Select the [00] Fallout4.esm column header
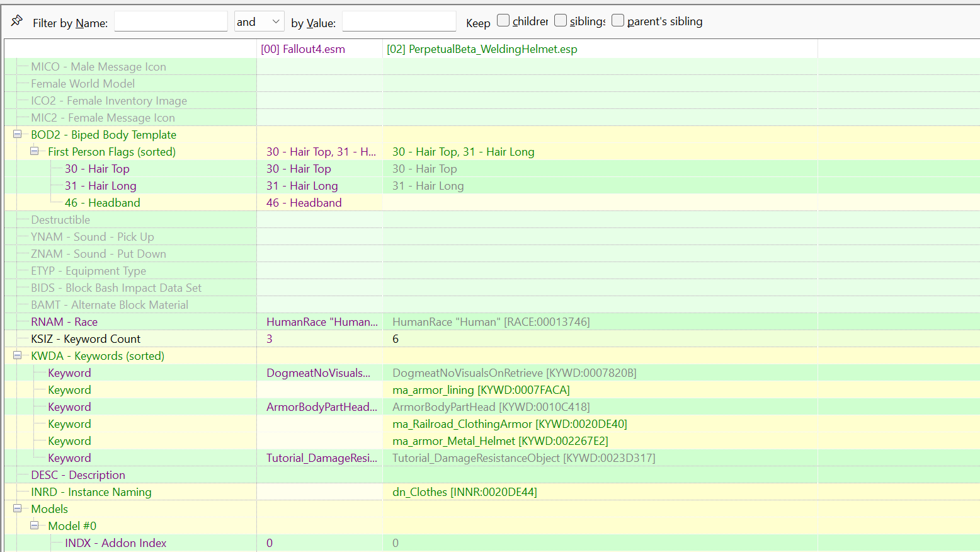 tap(320, 49)
